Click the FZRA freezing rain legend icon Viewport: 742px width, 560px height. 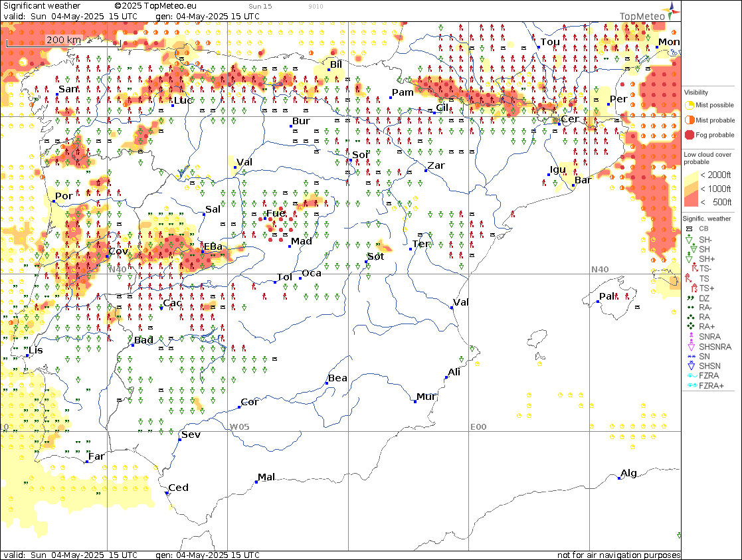pos(692,376)
